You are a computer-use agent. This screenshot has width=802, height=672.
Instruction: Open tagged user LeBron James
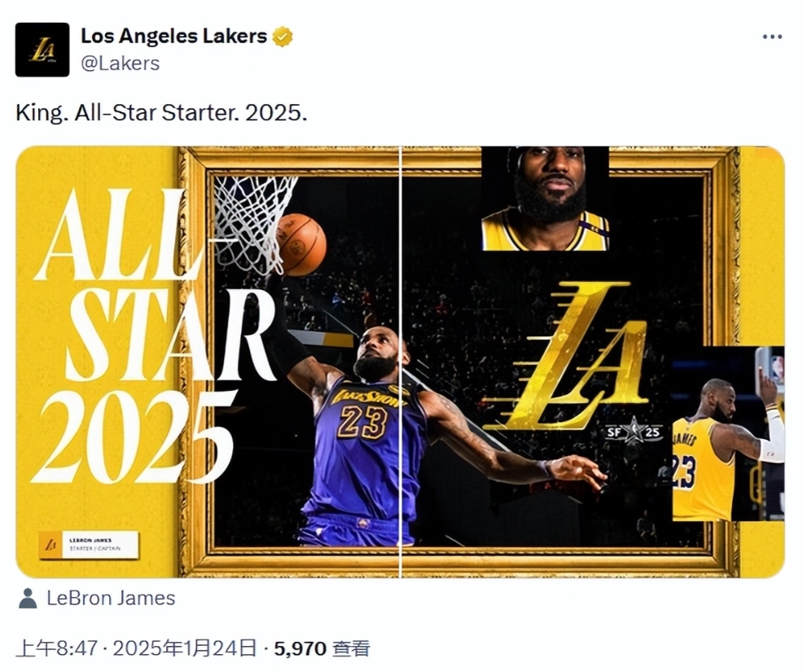click(111, 599)
